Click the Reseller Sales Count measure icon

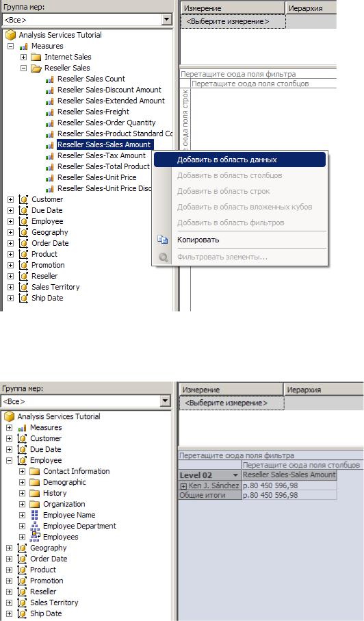[50, 79]
